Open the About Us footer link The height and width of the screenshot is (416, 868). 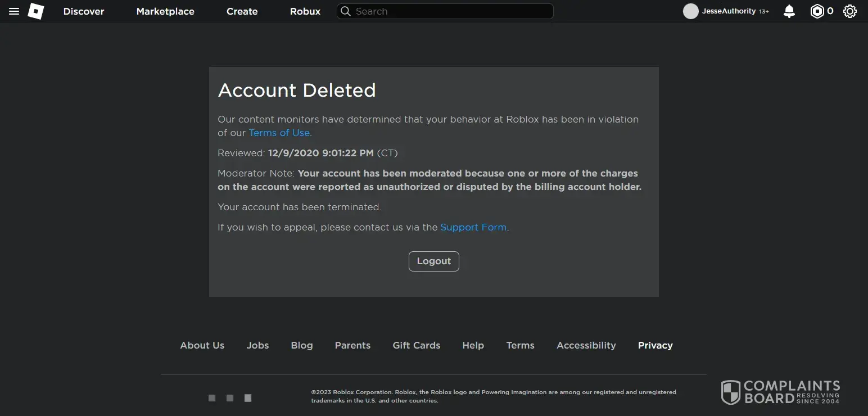click(x=202, y=346)
